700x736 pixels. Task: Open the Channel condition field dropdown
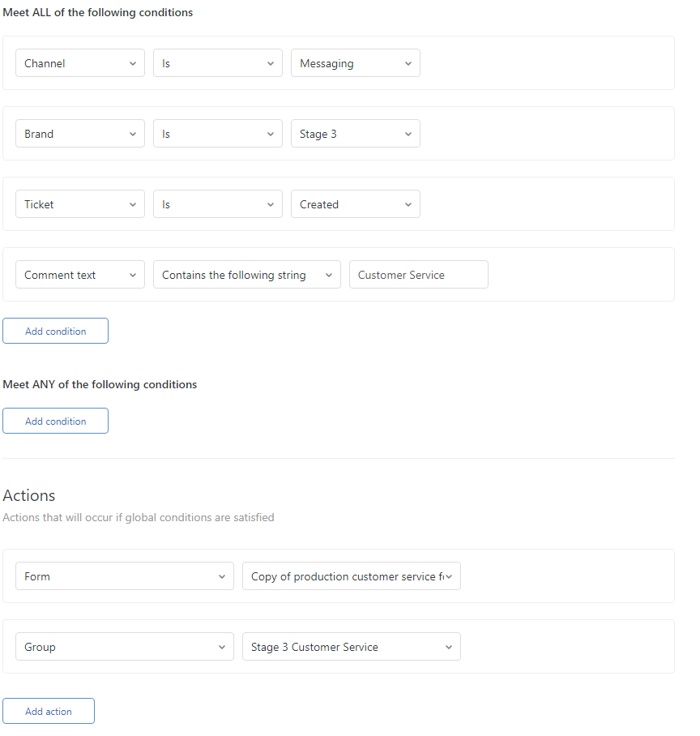pyautogui.click(x=79, y=63)
